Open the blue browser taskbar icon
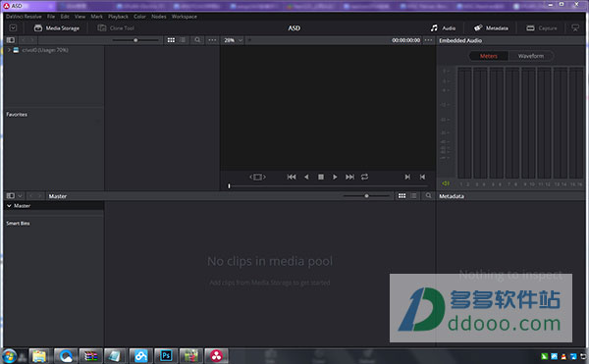Screen dimensions: 589x364 tap(66, 356)
